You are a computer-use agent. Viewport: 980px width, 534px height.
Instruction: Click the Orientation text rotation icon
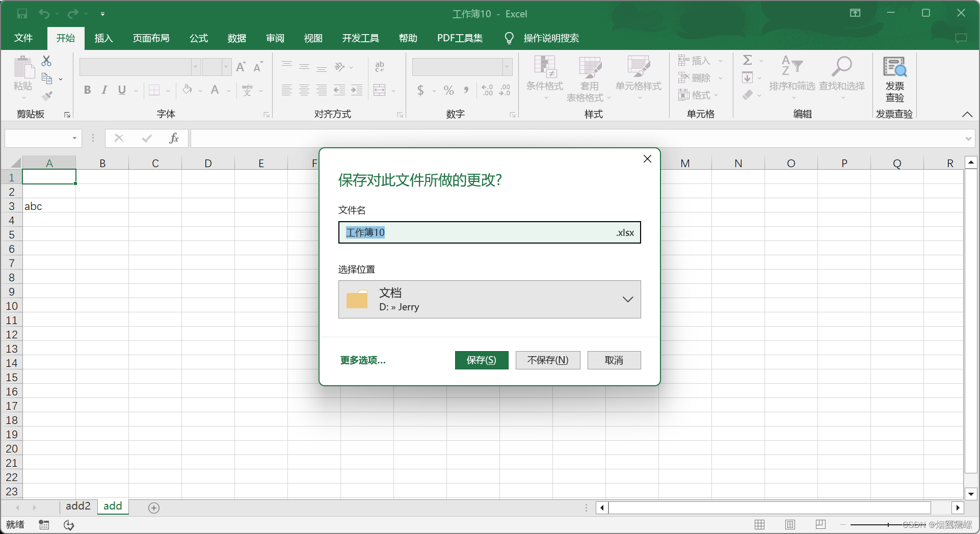click(340, 67)
